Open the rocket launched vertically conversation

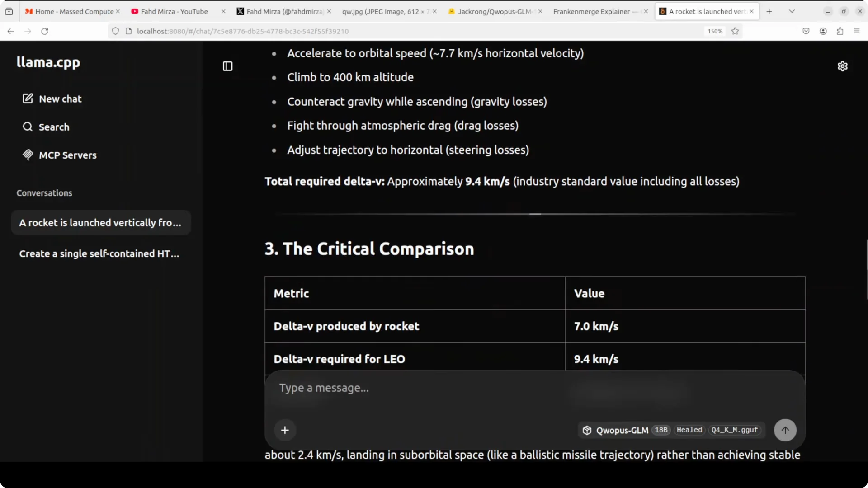point(101,222)
